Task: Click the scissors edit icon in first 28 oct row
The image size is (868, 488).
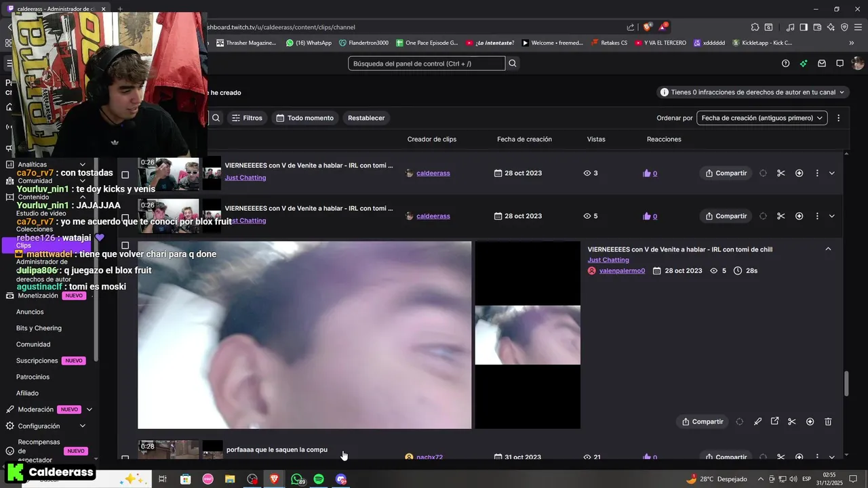Action: pyautogui.click(x=781, y=173)
